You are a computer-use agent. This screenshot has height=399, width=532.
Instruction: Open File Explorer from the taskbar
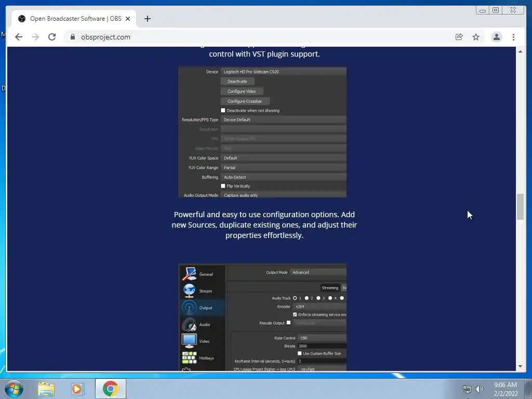[x=46, y=389]
